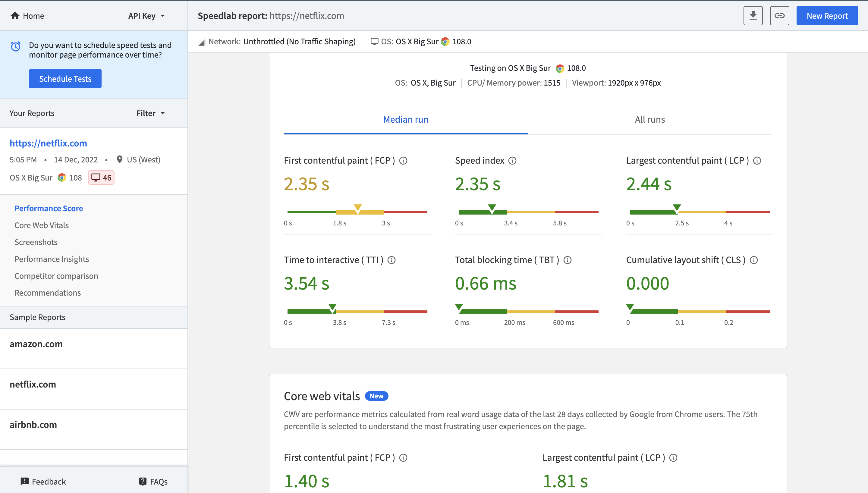Expand the API Key menu
The image size is (868, 493).
tap(146, 15)
